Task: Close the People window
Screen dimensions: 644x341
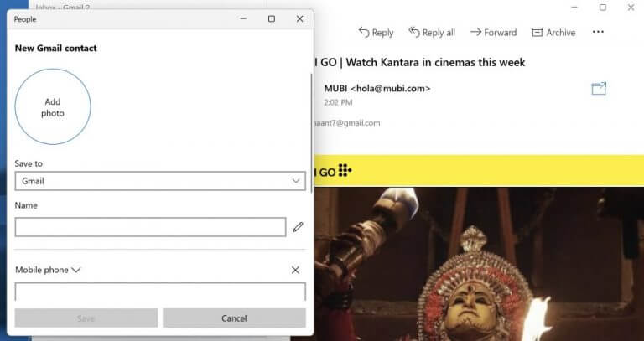Action: [299, 18]
